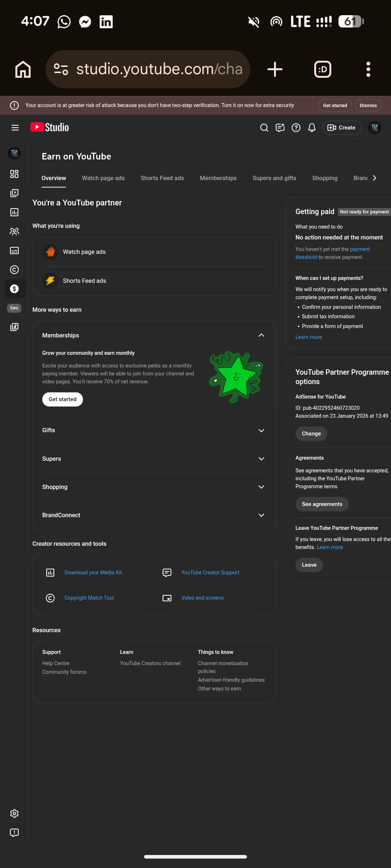Open the Watch page ads row
391x868 pixels.
pyautogui.click(x=154, y=252)
